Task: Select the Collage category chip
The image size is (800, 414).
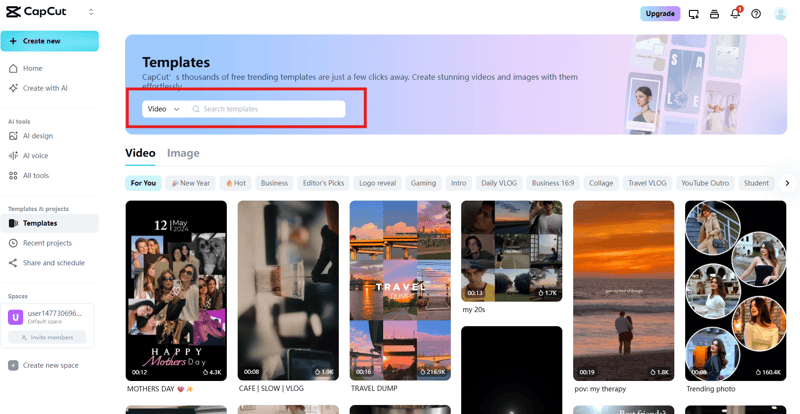Action: click(601, 183)
